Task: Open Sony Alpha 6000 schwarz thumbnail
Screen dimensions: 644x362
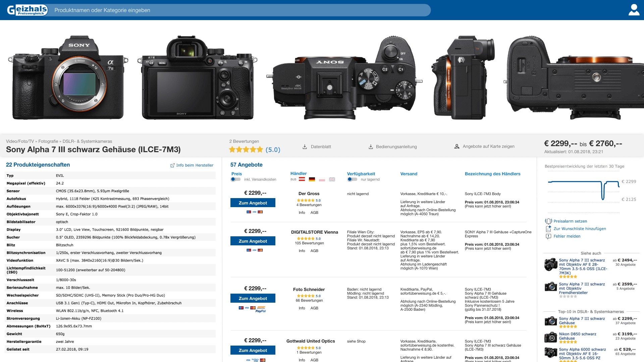Action: [x=551, y=353]
